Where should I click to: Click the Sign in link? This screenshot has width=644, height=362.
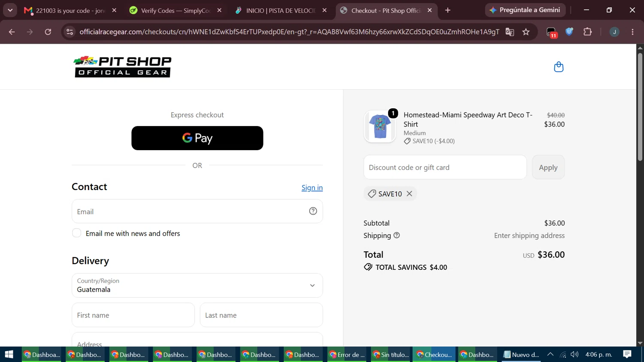click(312, 187)
